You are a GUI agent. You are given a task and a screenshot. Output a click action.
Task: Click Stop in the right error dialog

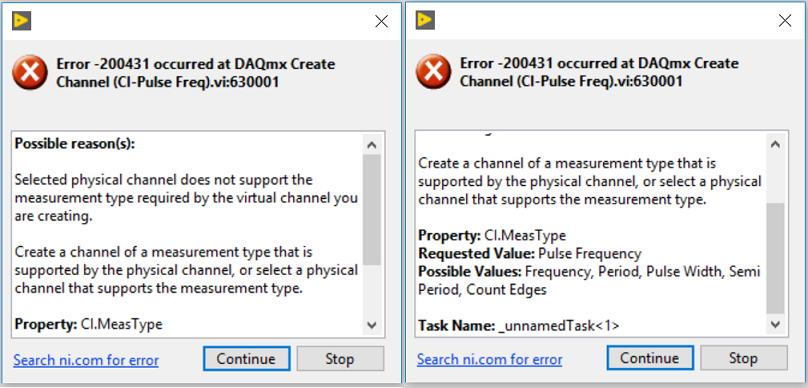click(744, 358)
